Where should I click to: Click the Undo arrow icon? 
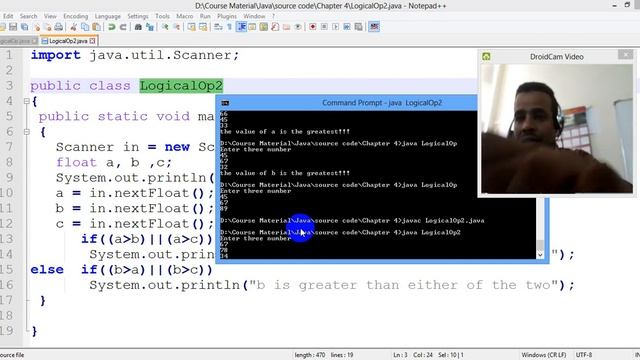(x=111, y=27)
